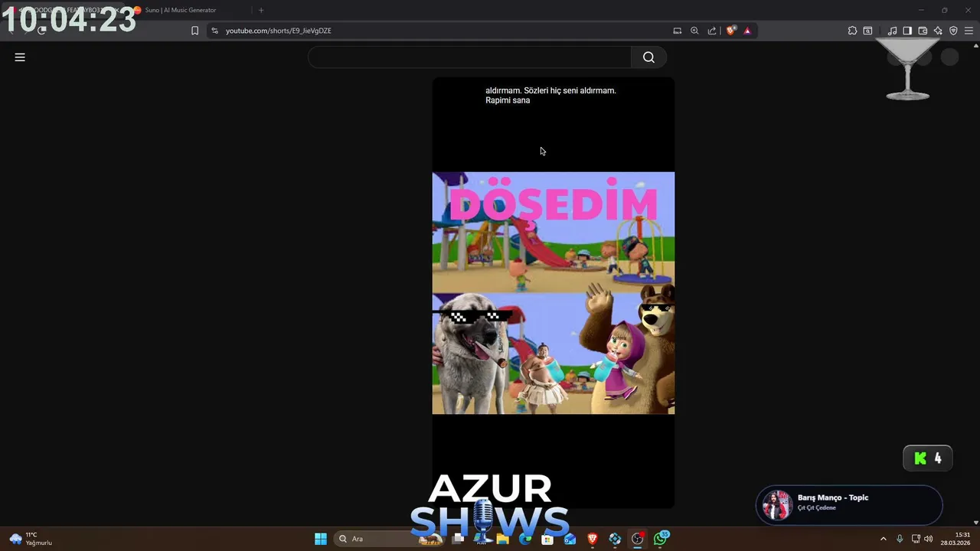Toggle the browser sidebar panel

coord(907,31)
